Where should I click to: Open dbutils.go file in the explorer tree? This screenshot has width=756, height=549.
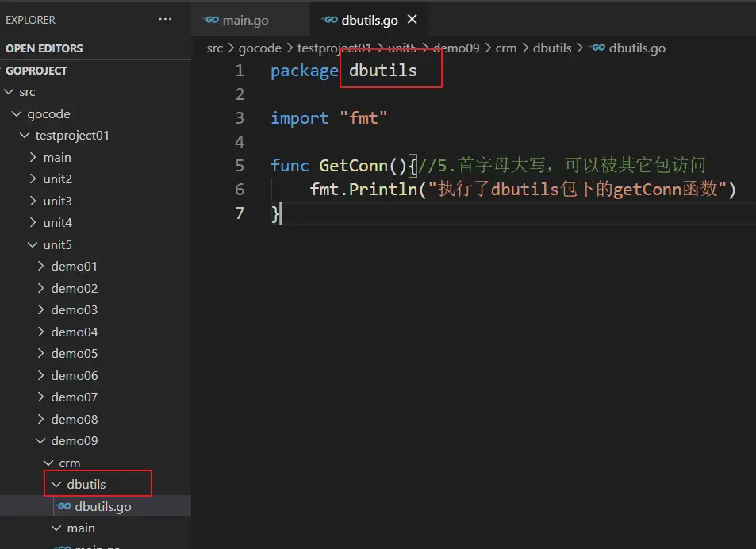[103, 506]
